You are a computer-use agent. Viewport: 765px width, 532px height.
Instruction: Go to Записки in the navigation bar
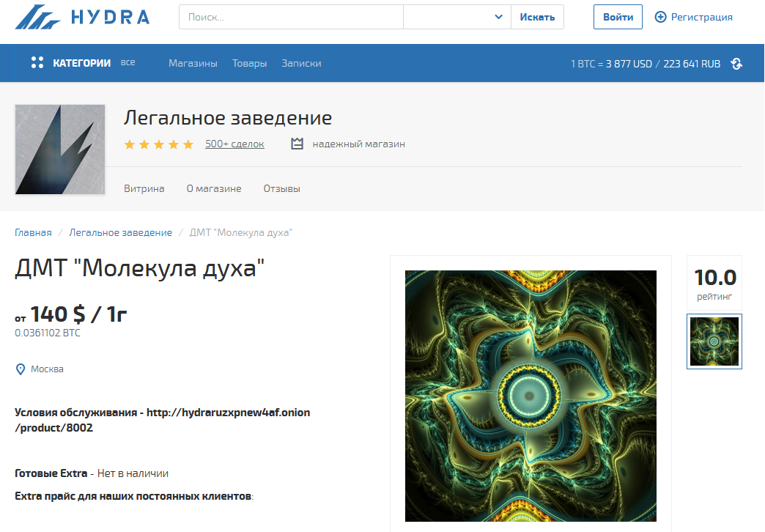click(301, 64)
